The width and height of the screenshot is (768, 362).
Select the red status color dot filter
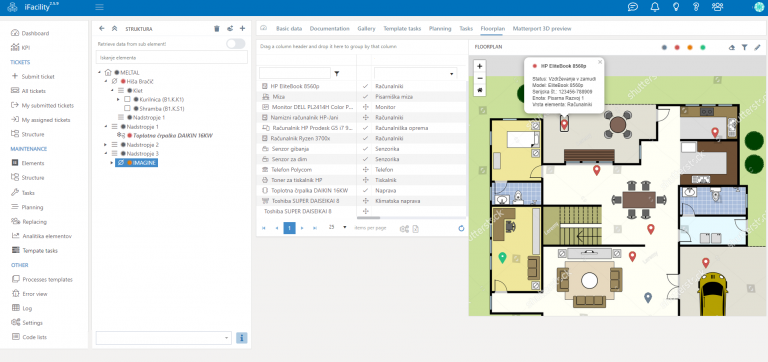click(x=677, y=48)
